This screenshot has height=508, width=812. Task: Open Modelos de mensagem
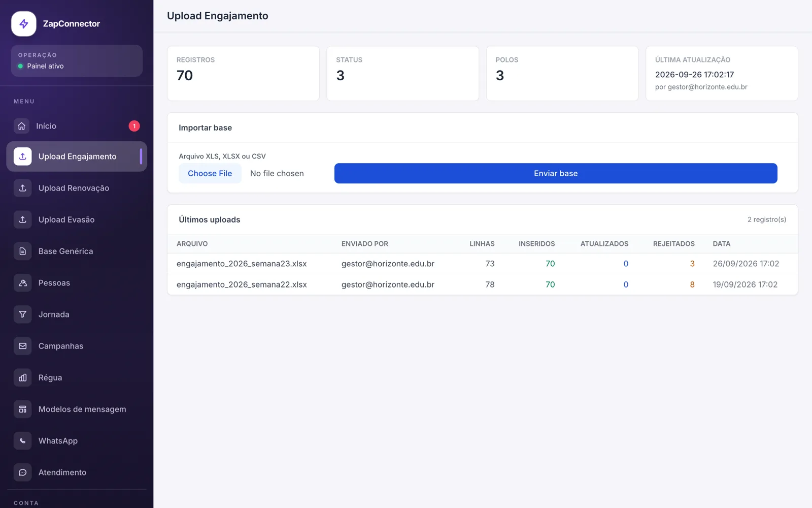(x=77, y=409)
